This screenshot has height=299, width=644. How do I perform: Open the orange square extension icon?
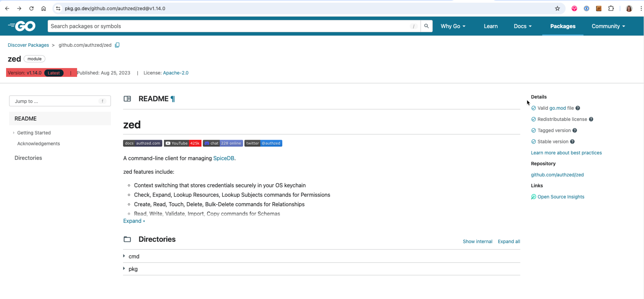599,8
